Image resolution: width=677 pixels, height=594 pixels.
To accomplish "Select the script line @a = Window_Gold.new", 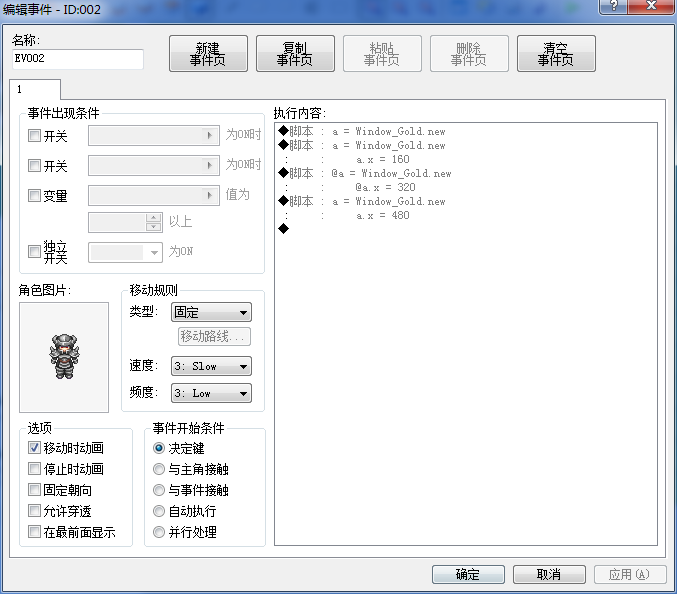I will (x=365, y=173).
